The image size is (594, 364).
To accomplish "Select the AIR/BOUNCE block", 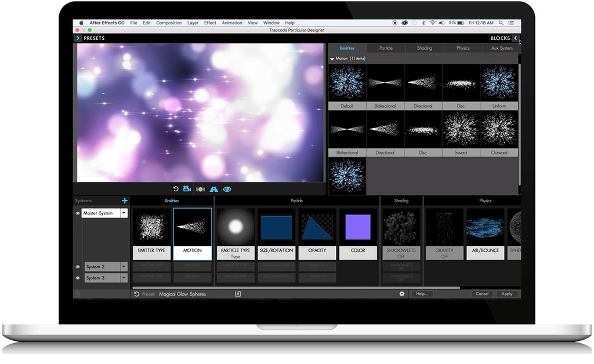I will click(486, 234).
